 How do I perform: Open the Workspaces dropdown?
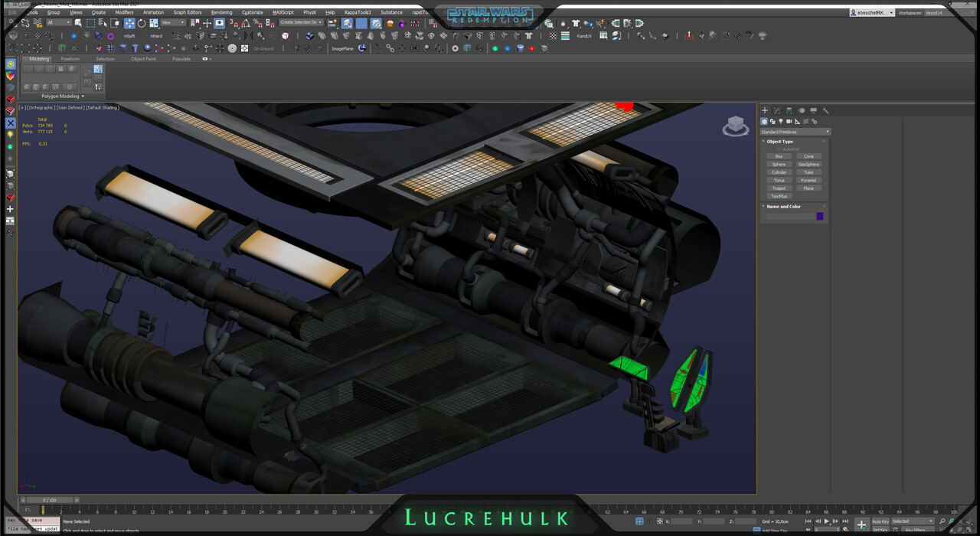tap(949, 13)
